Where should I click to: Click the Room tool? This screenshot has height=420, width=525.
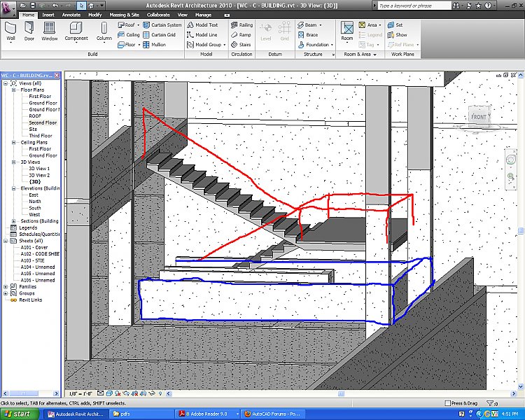click(347, 31)
